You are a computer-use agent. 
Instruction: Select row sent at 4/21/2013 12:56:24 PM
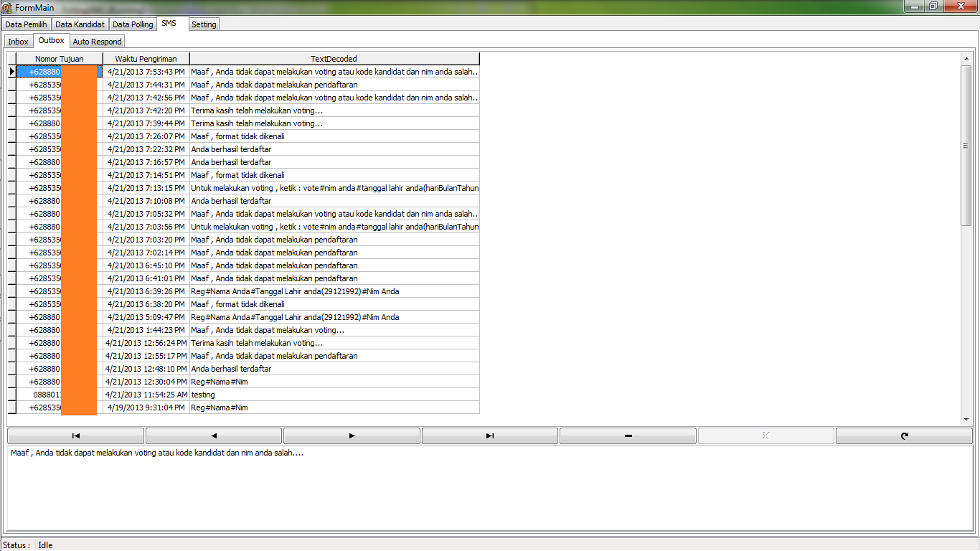(x=244, y=343)
